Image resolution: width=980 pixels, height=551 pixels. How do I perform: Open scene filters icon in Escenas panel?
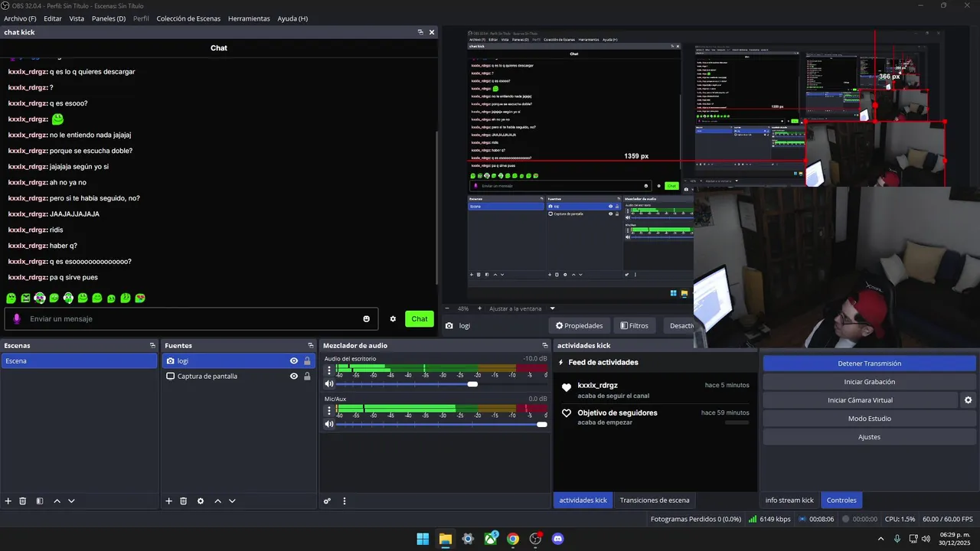[39, 501]
